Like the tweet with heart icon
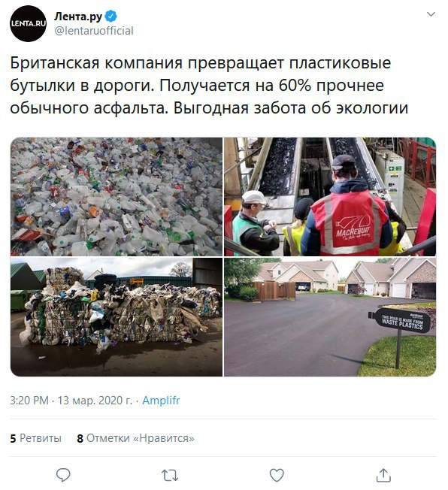This screenshot has width=448, height=490. coord(277,475)
